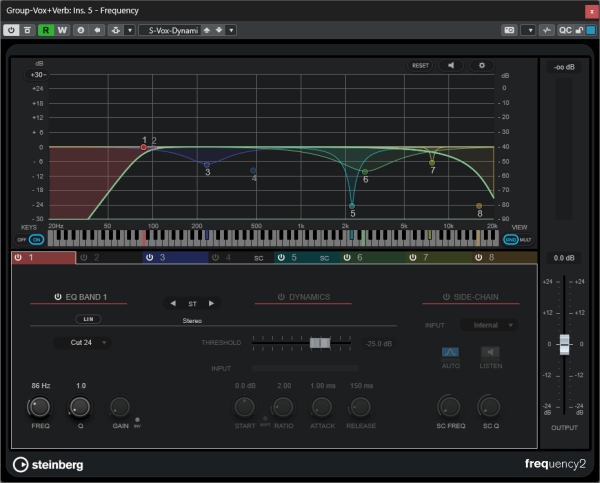Enable Write automation (W) button

coord(62,30)
